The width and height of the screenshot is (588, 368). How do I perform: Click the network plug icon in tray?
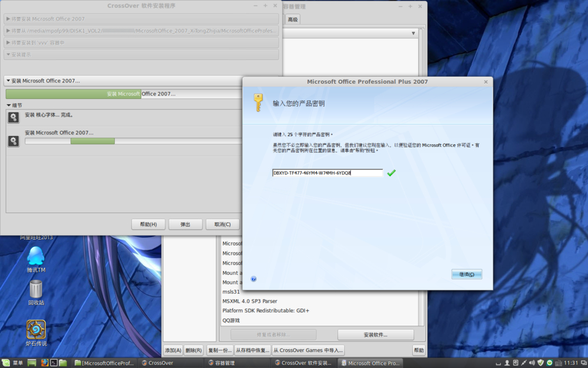click(x=523, y=363)
